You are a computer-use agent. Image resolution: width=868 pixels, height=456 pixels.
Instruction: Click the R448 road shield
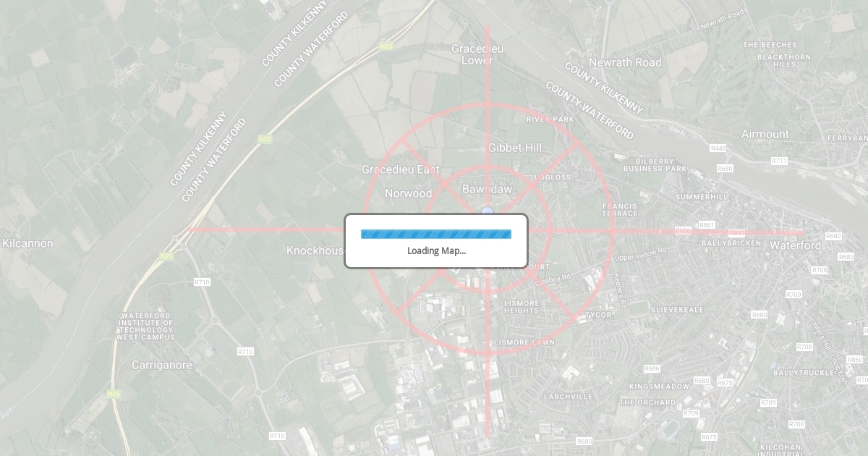click(x=718, y=148)
